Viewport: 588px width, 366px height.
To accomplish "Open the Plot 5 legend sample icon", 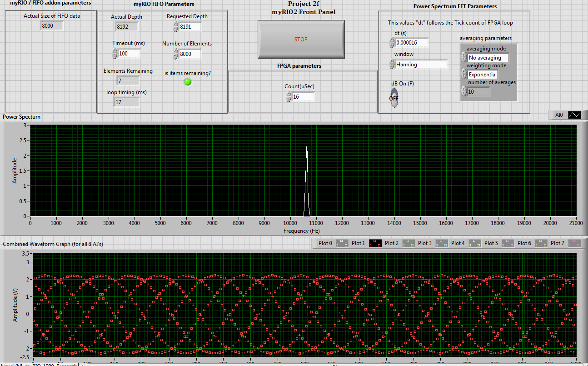I will tap(508, 243).
